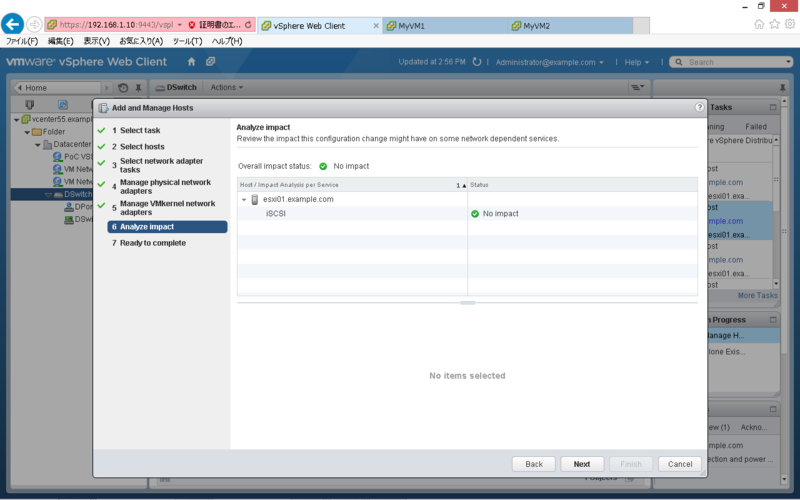Collapse the DSwitch tree node
800x500 pixels.
point(48,195)
